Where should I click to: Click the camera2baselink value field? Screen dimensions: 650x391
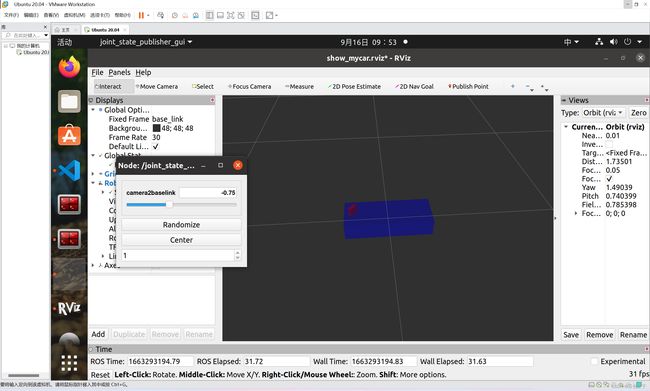(x=208, y=193)
